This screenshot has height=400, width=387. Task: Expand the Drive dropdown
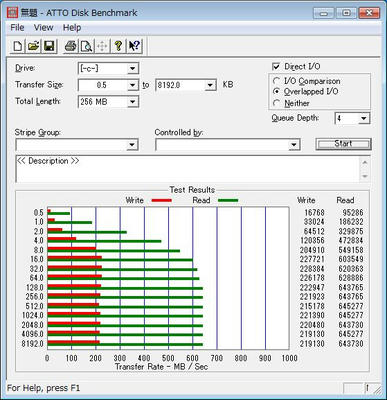[108, 68]
